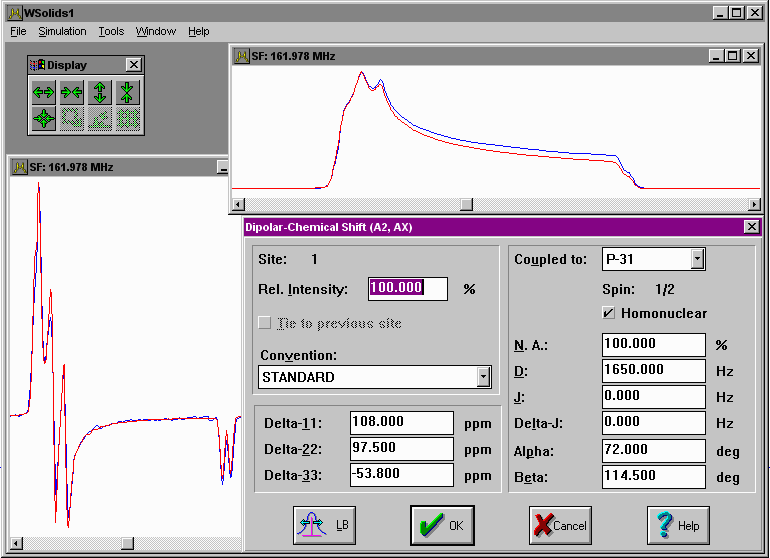
Task: Open line broadening with LB button
Action: (x=325, y=525)
